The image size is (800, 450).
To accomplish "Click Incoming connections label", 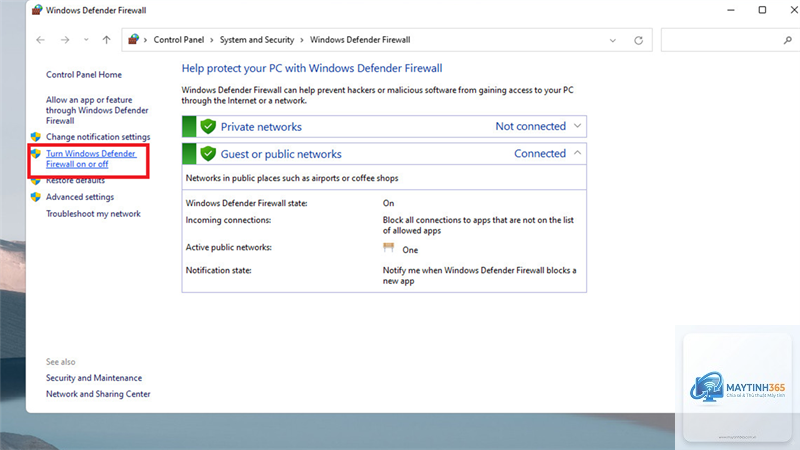I will pos(228,220).
